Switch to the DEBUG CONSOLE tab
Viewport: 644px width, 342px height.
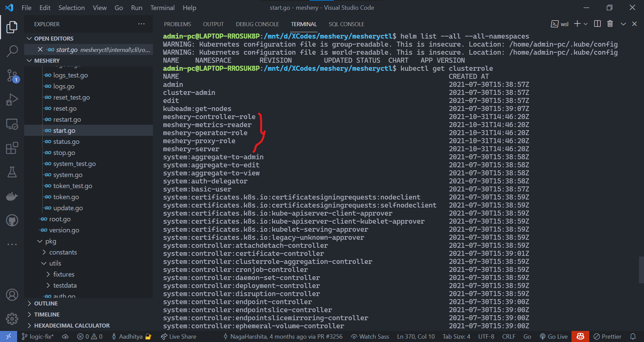(257, 24)
